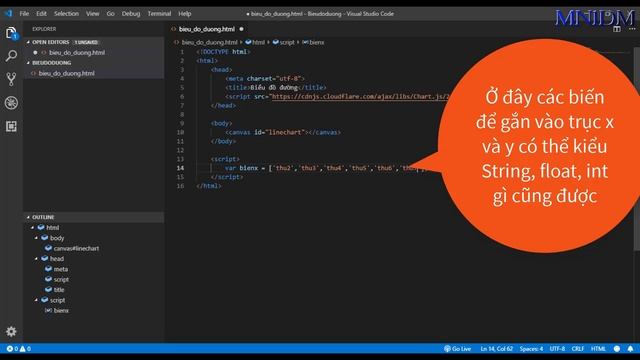Click unsaved dot beside open editor file
Screen dimensions: 640x360
pos(35,52)
